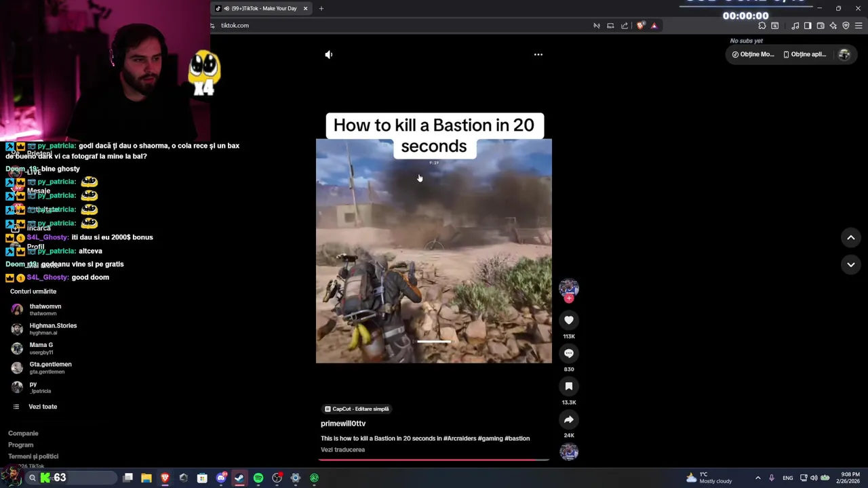Open Gta.gentlemen followed account

[41, 367]
